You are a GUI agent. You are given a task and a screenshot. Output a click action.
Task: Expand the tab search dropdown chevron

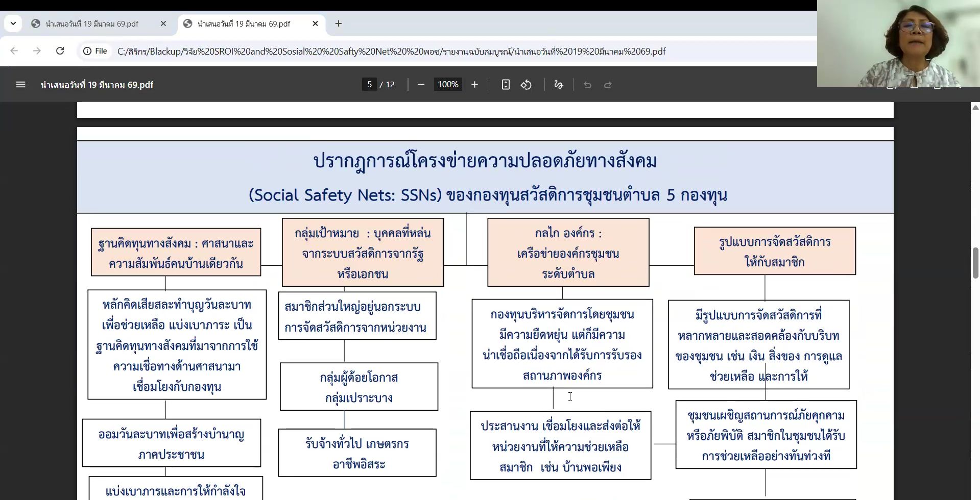[x=13, y=23]
